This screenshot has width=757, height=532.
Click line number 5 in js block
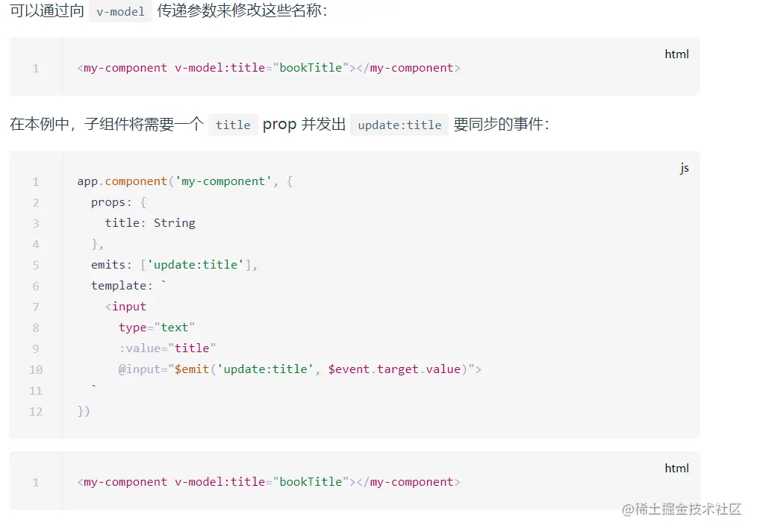[35, 265]
